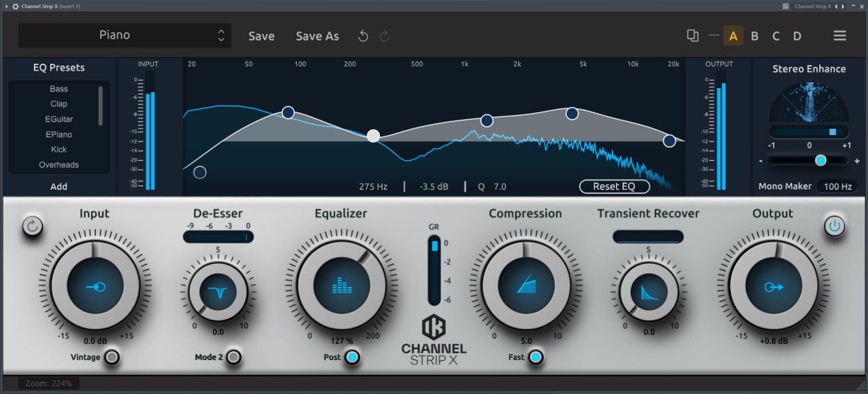The height and width of the screenshot is (394, 868).
Task: Click the Save button
Action: pos(261,36)
